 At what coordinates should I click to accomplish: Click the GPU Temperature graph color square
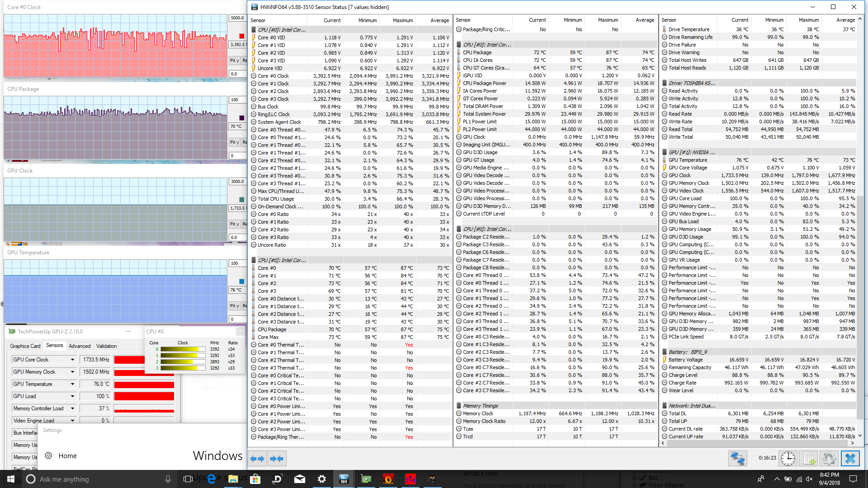[242, 282]
